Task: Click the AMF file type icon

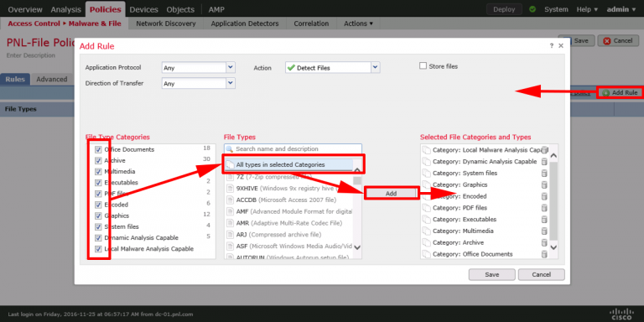Action: (x=231, y=211)
